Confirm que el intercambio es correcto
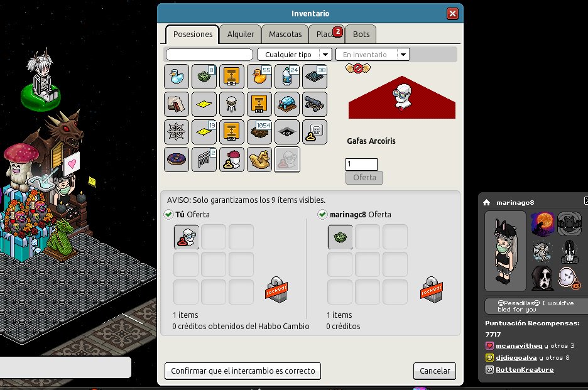 click(x=242, y=371)
